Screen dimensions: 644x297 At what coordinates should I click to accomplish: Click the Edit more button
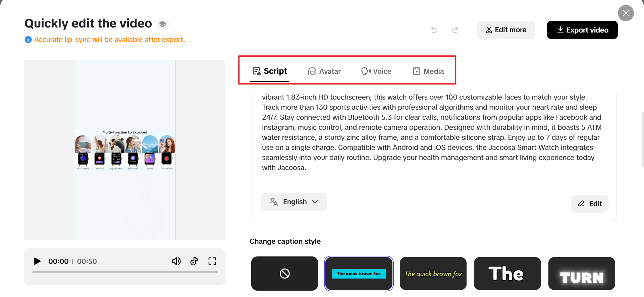(506, 30)
